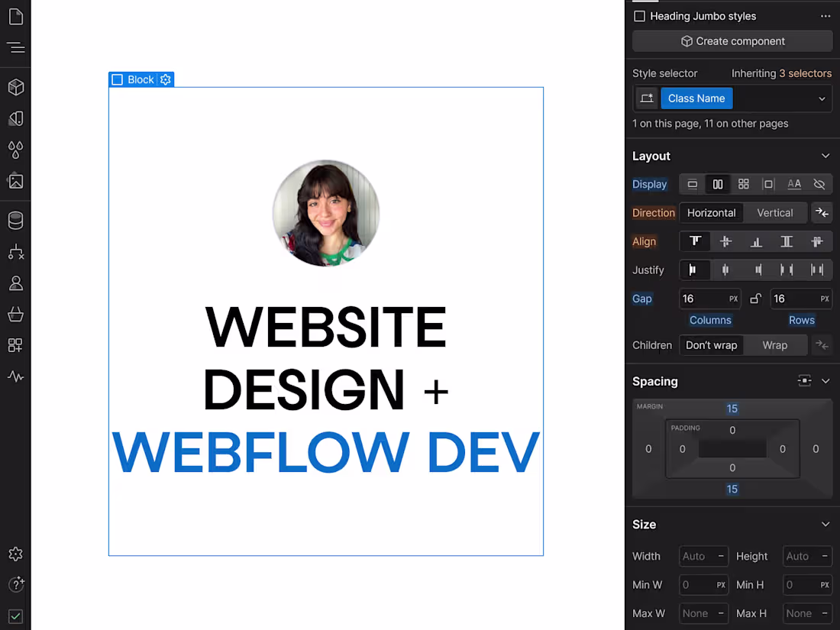Open the Pages panel
Image resolution: width=840 pixels, height=630 pixels.
tap(15, 15)
